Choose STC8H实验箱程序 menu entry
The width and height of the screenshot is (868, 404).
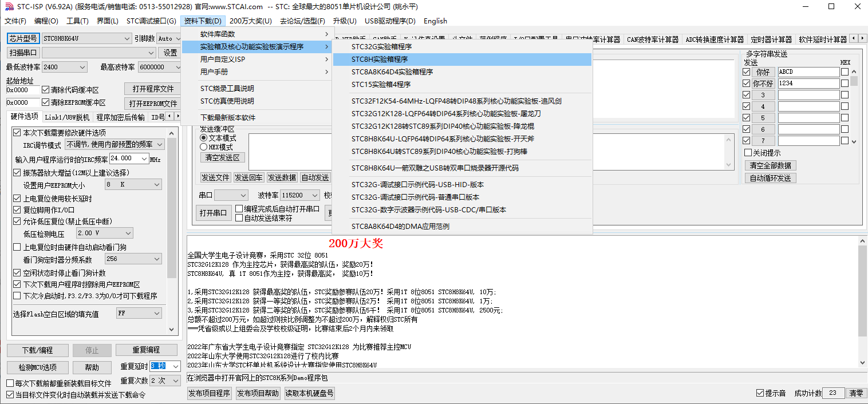tap(463, 60)
